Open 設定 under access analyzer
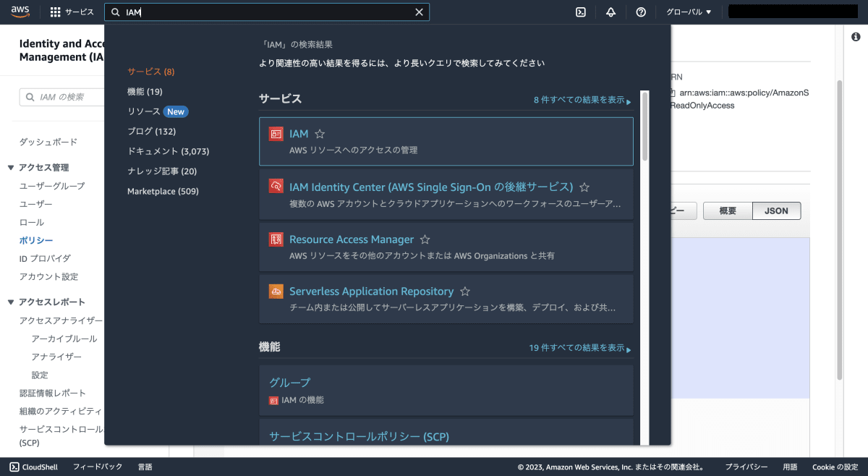The height and width of the screenshot is (476, 868). point(40,375)
